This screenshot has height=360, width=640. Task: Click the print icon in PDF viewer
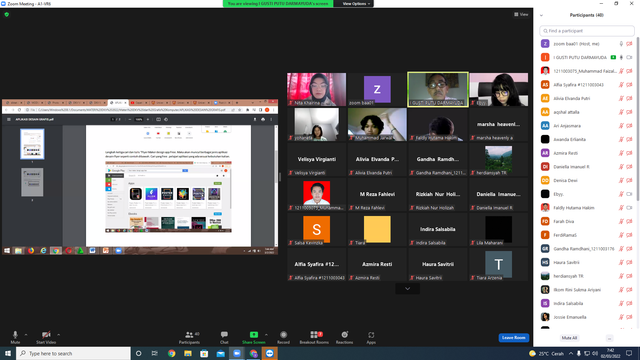(x=263, y=120)
